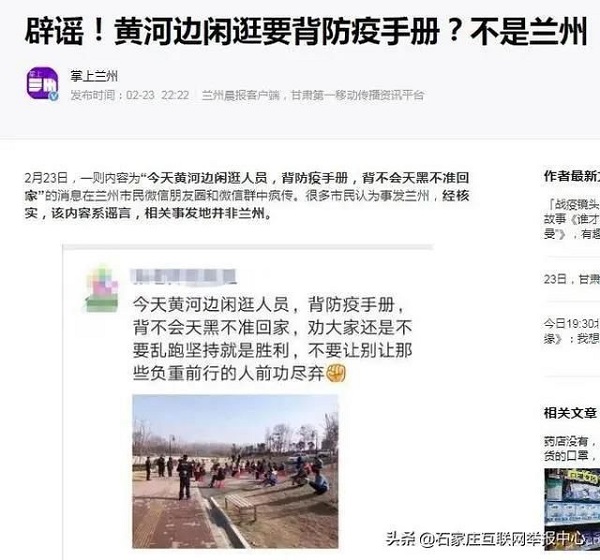Open the 药店没有 related article link
The image size is (600, 560).
(x=572, y=448)
